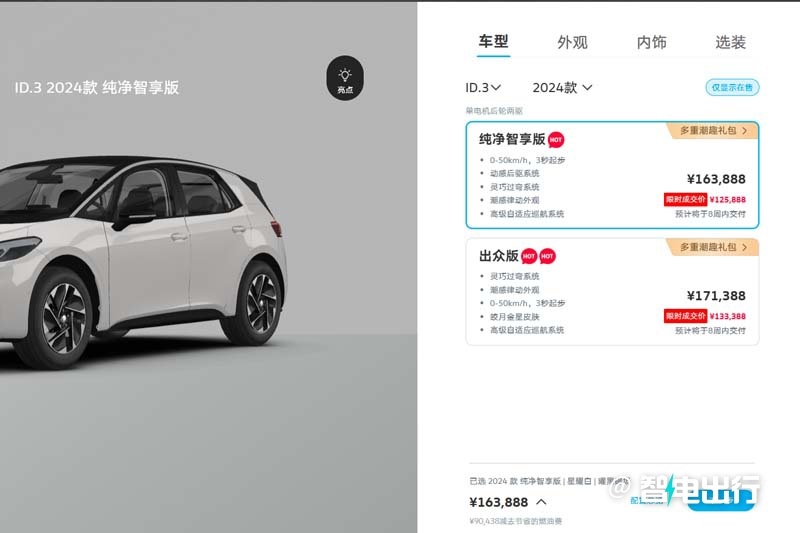Screen dimensions: 800x533
Task: Select the 车型 tab
Action: click(493, 42)
